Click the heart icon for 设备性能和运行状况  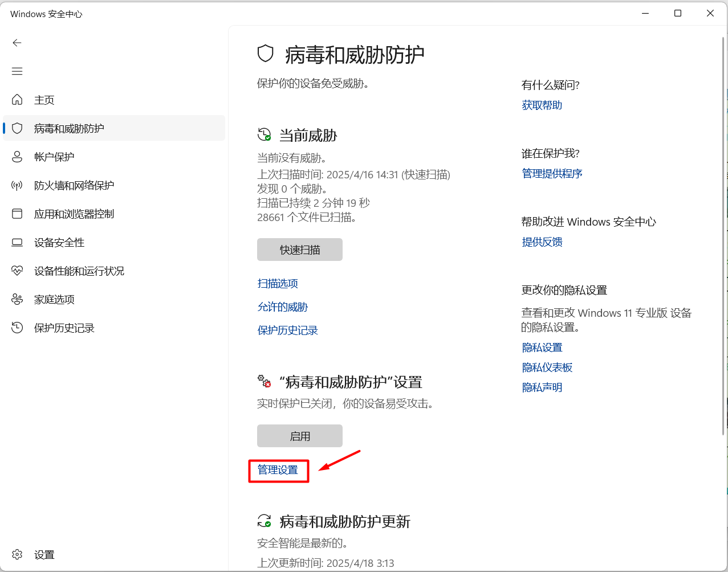[x=17, y=271]
